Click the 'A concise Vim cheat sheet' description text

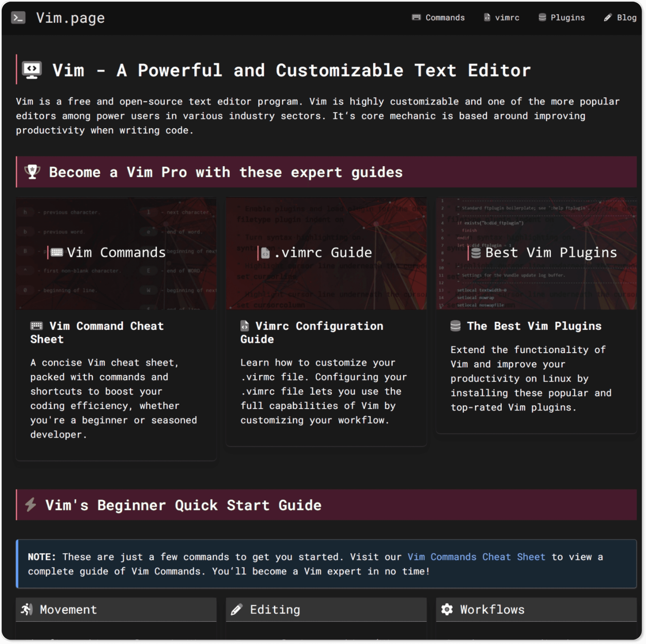(114, 399)
